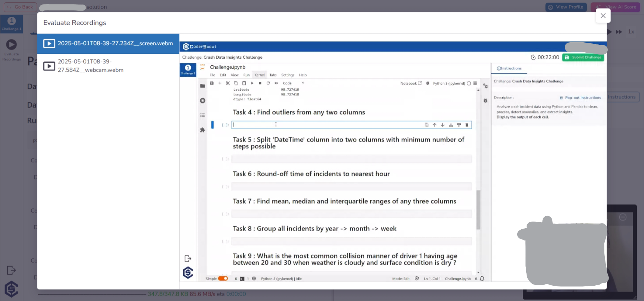Click the exit icon in the outer left sidebar
Screen dimensions: 644x301
click(x=11, y=270)
